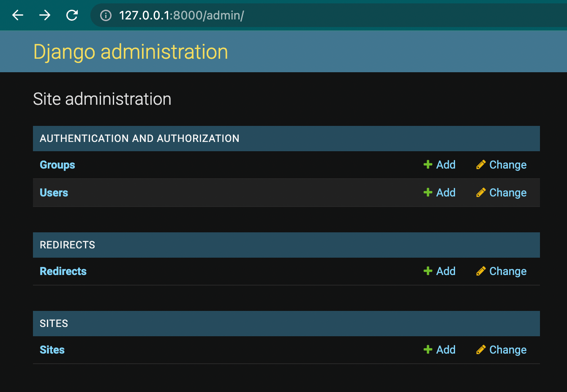Click the browser forward arrow

[x=45, y=16]
